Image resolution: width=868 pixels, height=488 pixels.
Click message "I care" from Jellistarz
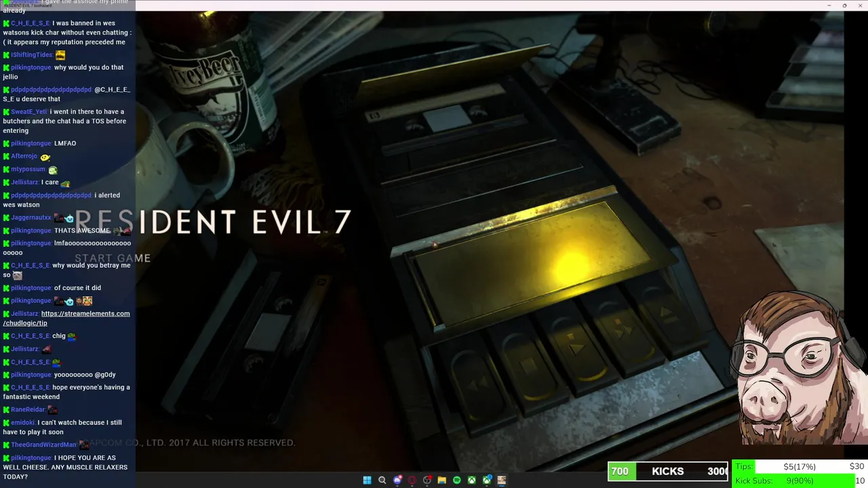coord(50,182)
